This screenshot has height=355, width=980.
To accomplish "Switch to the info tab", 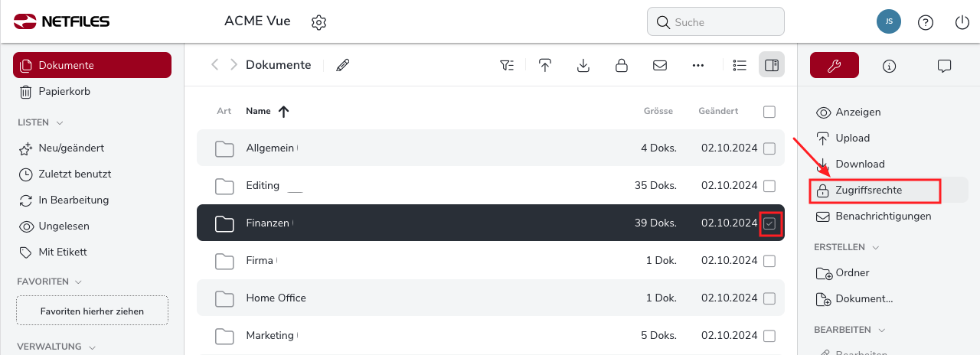I will click(889, 66).
